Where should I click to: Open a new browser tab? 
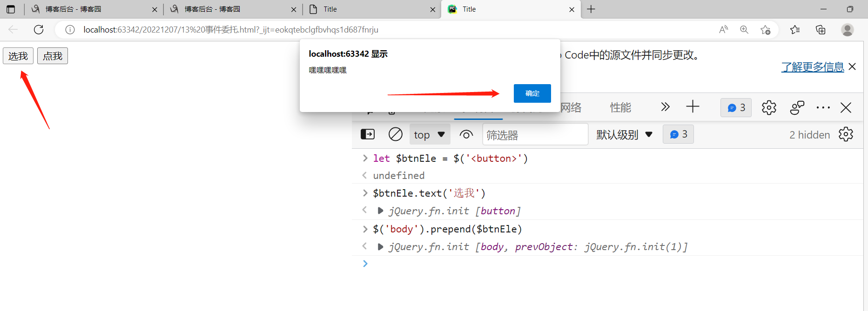pos(591,9)
